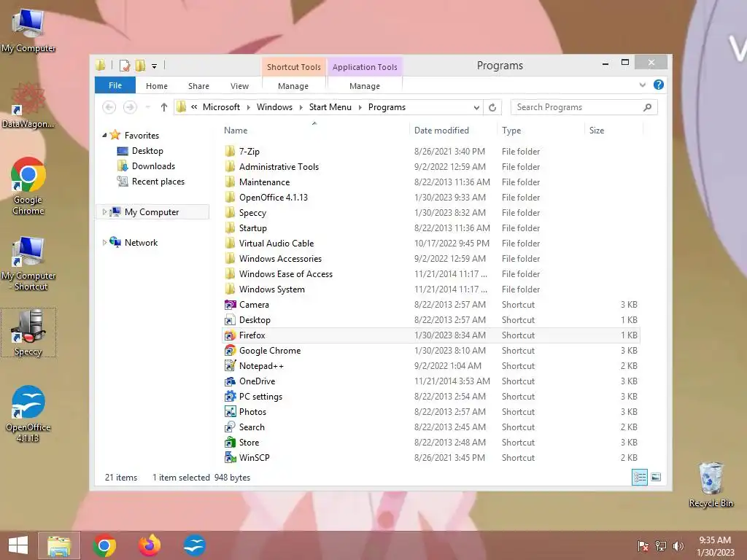
Task: Select Recent places in Favorites
Action: pos(158,182)
